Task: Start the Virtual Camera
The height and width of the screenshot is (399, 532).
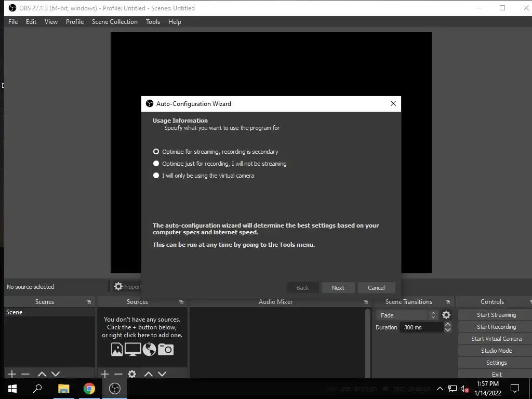Action: (496, 339)
